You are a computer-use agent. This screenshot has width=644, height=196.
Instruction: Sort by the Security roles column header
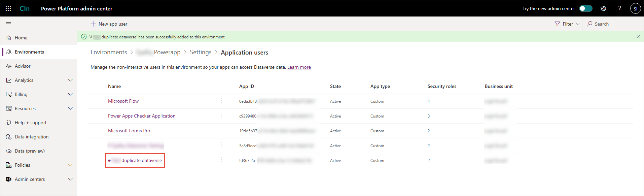click(442, 86)
